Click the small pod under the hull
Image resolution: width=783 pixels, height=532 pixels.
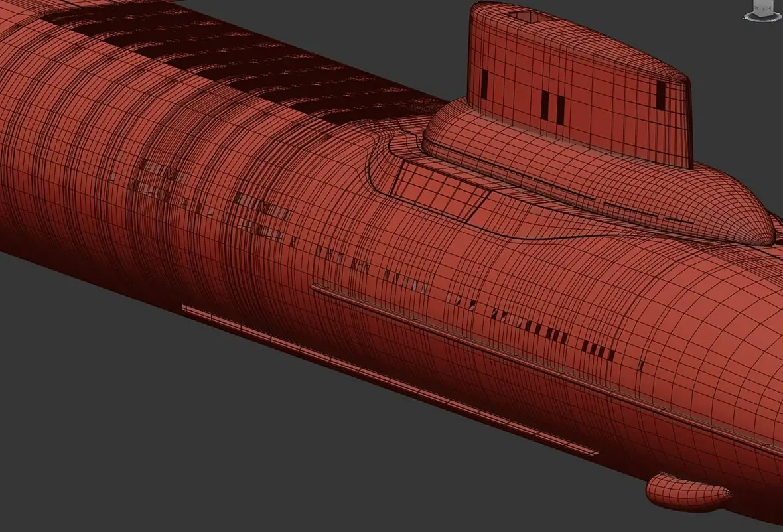point(687,492)
